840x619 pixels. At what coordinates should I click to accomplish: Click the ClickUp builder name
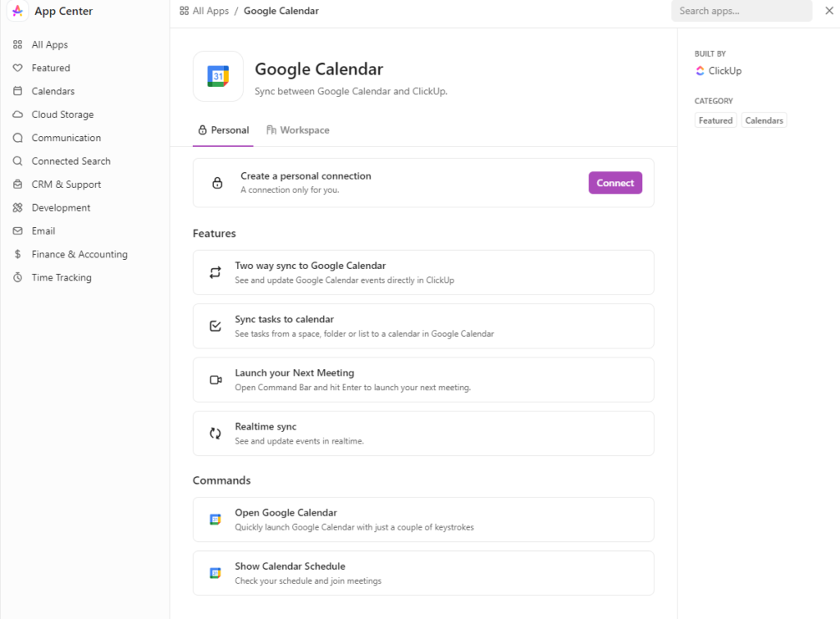(x=725, y=71)
